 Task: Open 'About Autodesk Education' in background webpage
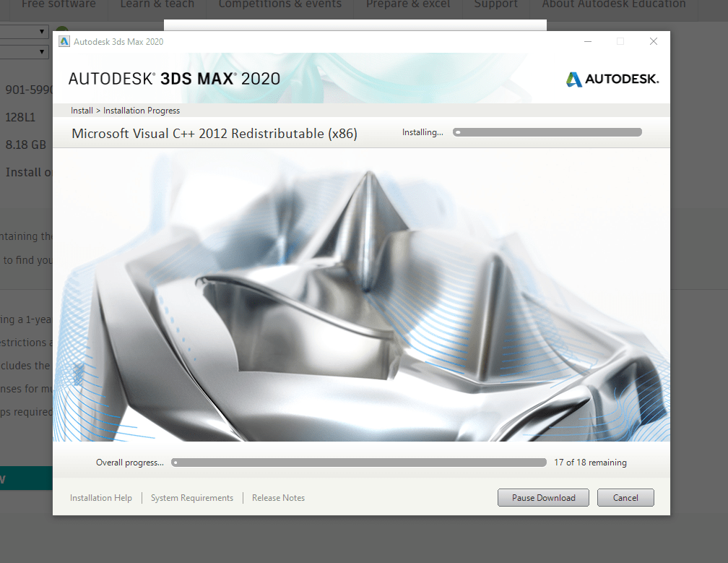(x=614, y=4)
